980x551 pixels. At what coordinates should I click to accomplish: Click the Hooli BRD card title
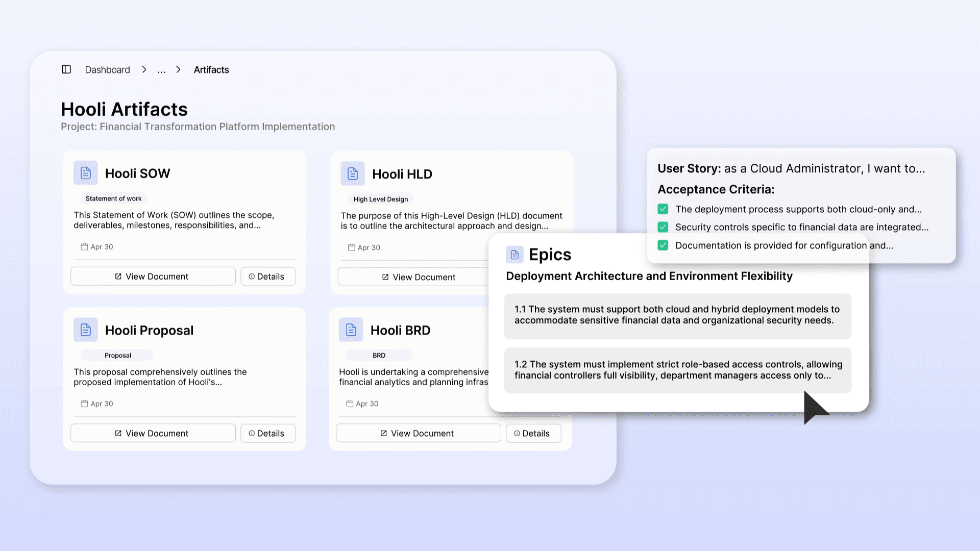[400, 330]
